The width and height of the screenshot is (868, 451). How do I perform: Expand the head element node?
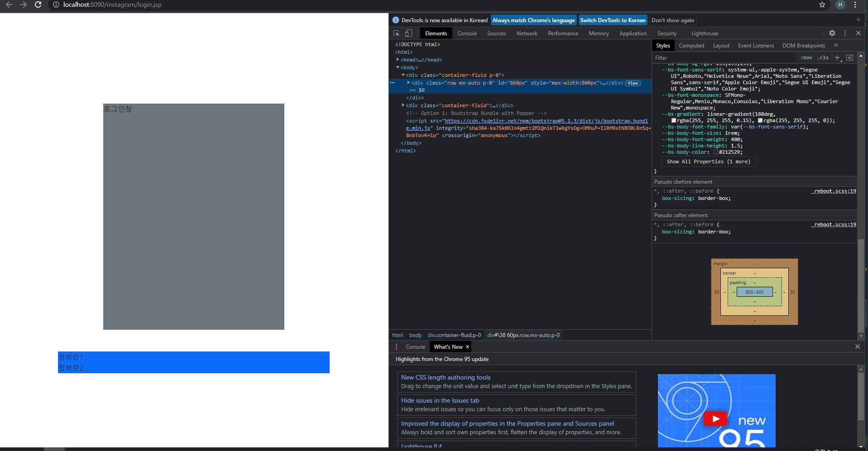[398, 60]
